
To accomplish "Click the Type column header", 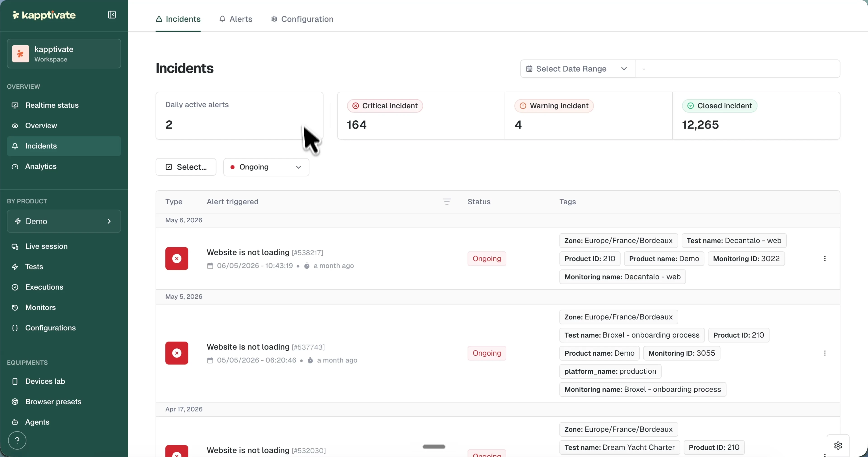I will pos(174,202).
